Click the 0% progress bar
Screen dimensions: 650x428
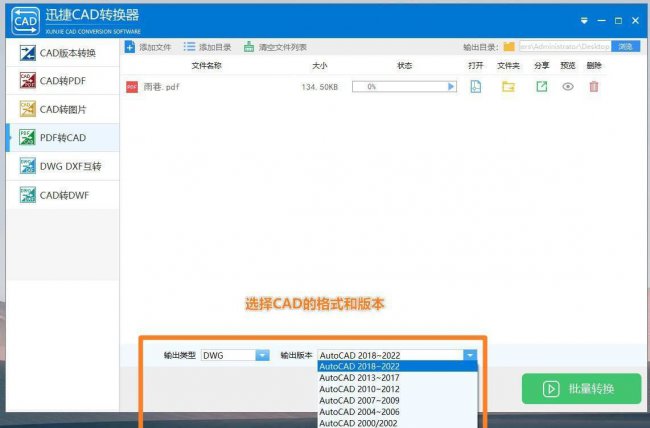pos(404,87)
